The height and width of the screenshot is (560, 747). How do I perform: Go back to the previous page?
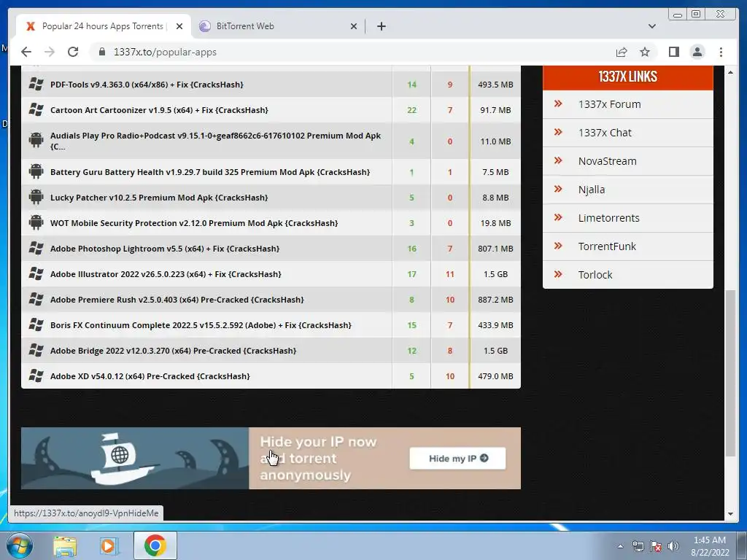click(x=26, y=52)
